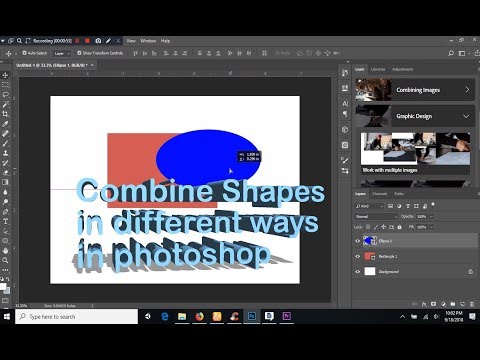Enable the Auto-Select checkbox
This screenshot has width=480, height=360.
(24, 53)
